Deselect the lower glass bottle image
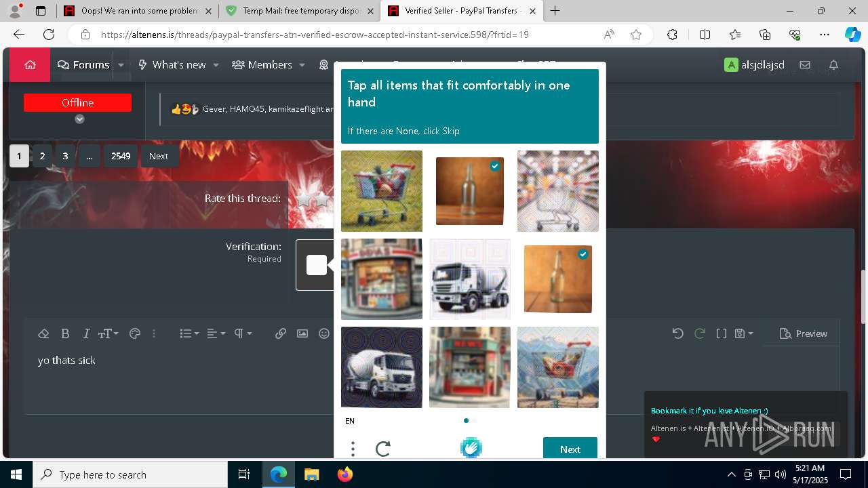This screenshot has width=868, height=488. pos(558,279)
